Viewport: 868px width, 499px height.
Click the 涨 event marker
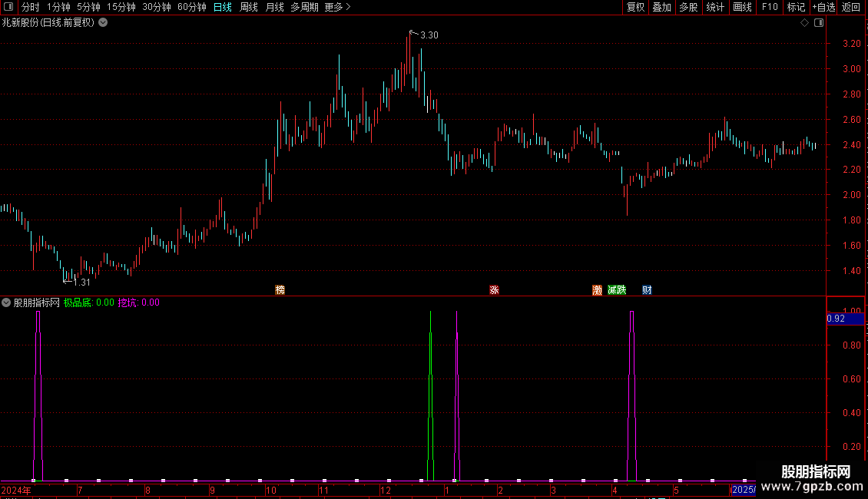[495, 290]
